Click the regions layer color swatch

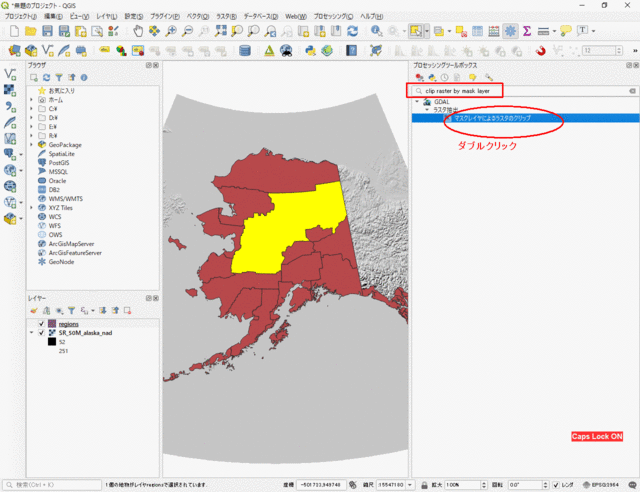click(51, 324)
